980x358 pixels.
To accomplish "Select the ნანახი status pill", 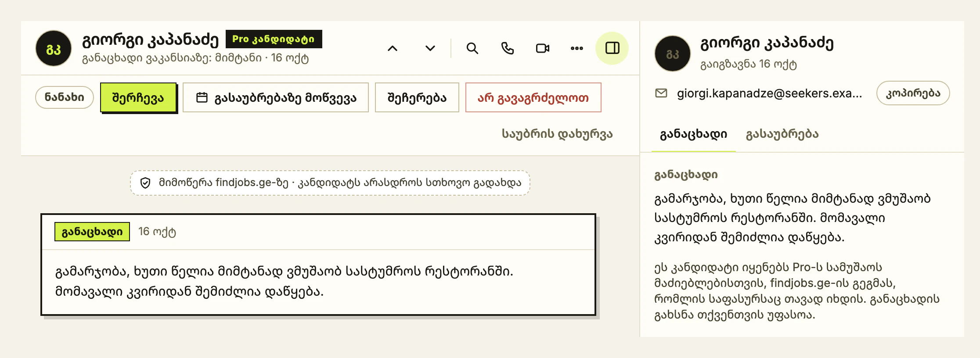I will (65, 97).
